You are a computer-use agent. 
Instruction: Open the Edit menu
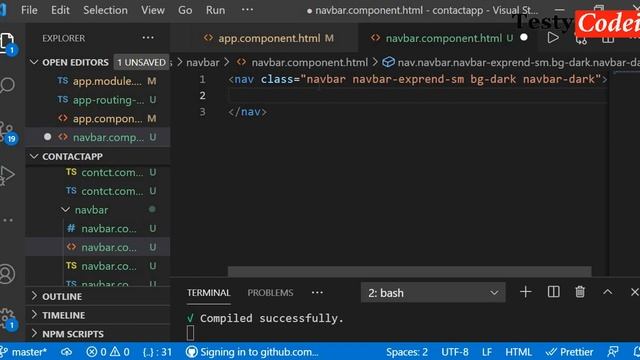(x=60, y=10)
